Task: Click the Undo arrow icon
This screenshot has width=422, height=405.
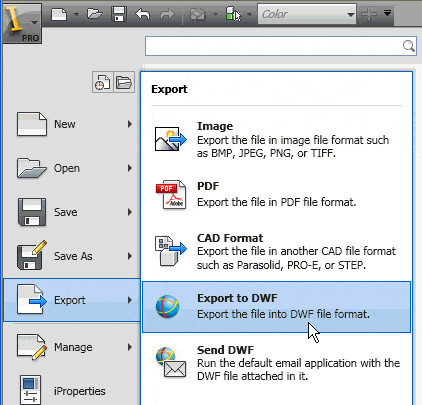Action: [x=143, y=14]
